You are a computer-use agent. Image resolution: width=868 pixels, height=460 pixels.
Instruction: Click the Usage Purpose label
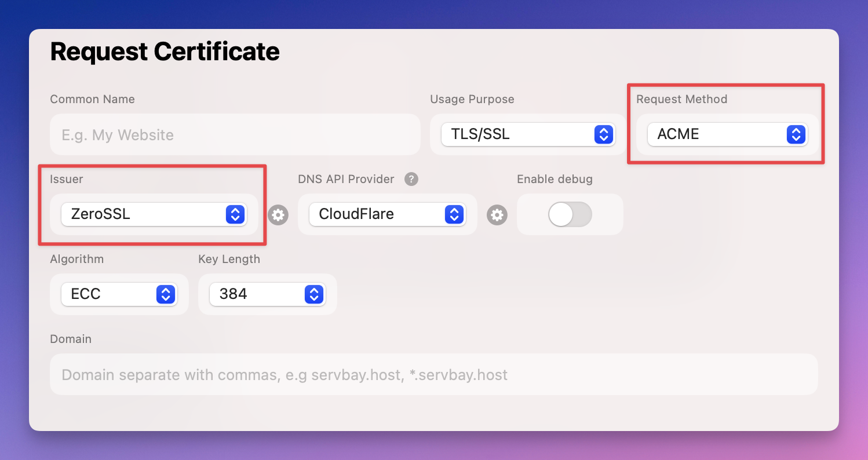click(472, 99)
